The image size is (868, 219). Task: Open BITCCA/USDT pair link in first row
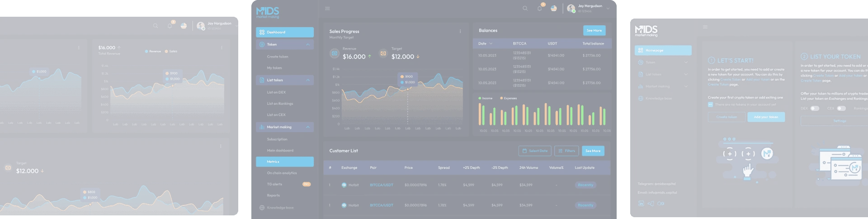tap(381, 185)
